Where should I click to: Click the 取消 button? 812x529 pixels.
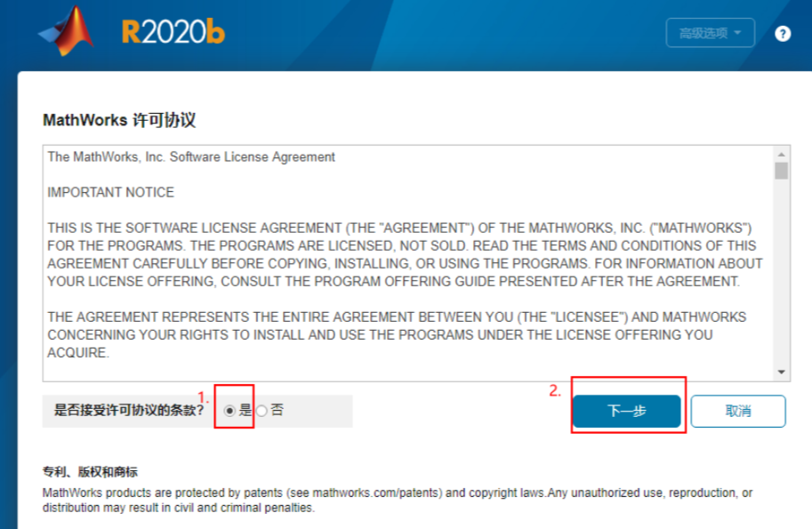coord(737,411)
